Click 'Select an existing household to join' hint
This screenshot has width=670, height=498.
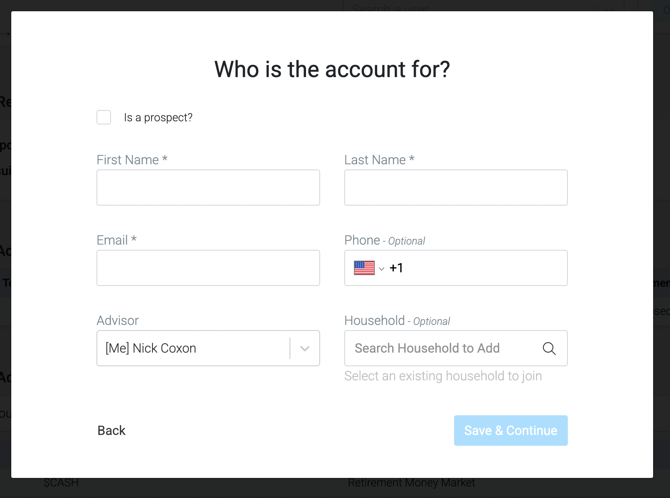[443, 376]
